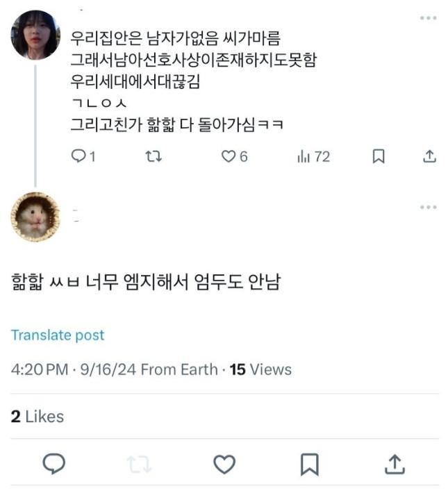Open more options for first tweet
Viewport: 448px width, 493px height.
pyautogui.click(x=428, y=17)
